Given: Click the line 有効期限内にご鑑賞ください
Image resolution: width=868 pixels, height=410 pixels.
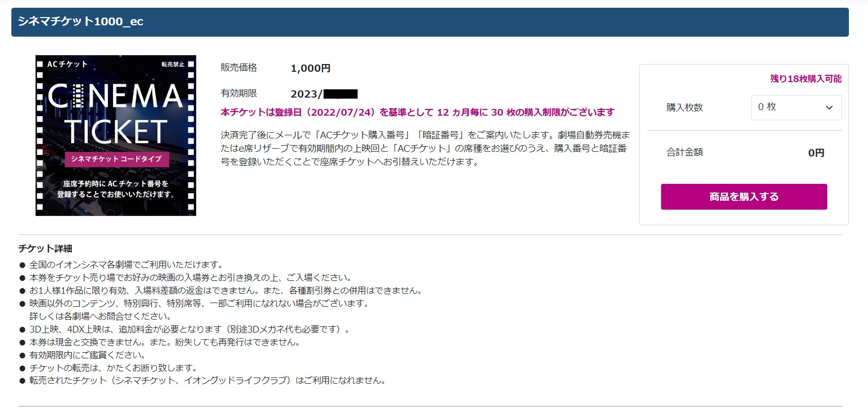Looking at the screenshot, I should click(88, 355).
